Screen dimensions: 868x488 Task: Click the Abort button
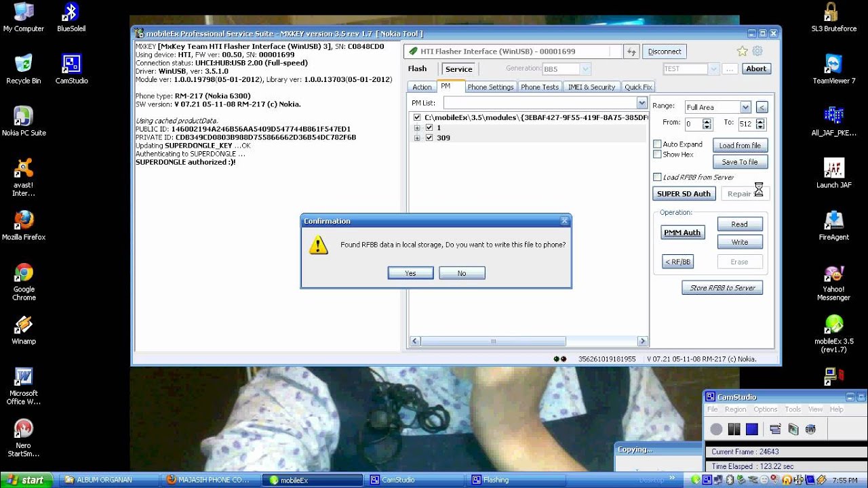click(756, 68)
